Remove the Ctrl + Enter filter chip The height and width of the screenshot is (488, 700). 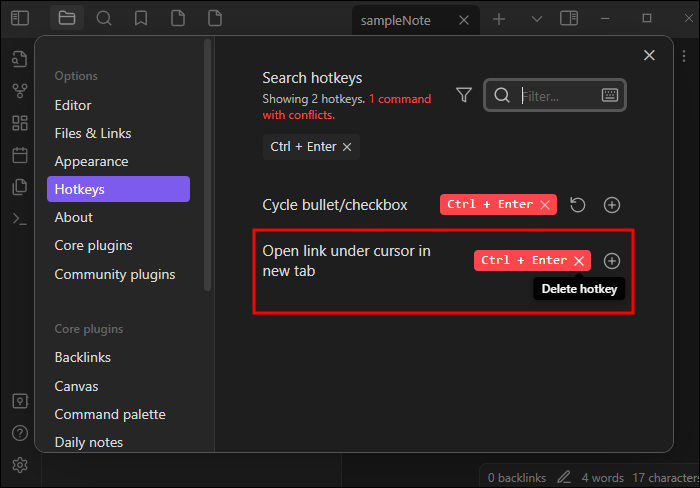click(x=347, y=147)
